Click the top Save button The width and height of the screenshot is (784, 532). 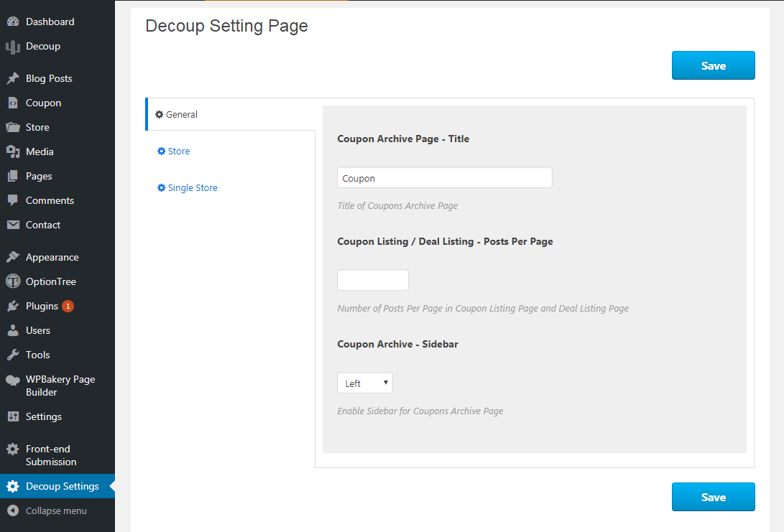point(713,65)
